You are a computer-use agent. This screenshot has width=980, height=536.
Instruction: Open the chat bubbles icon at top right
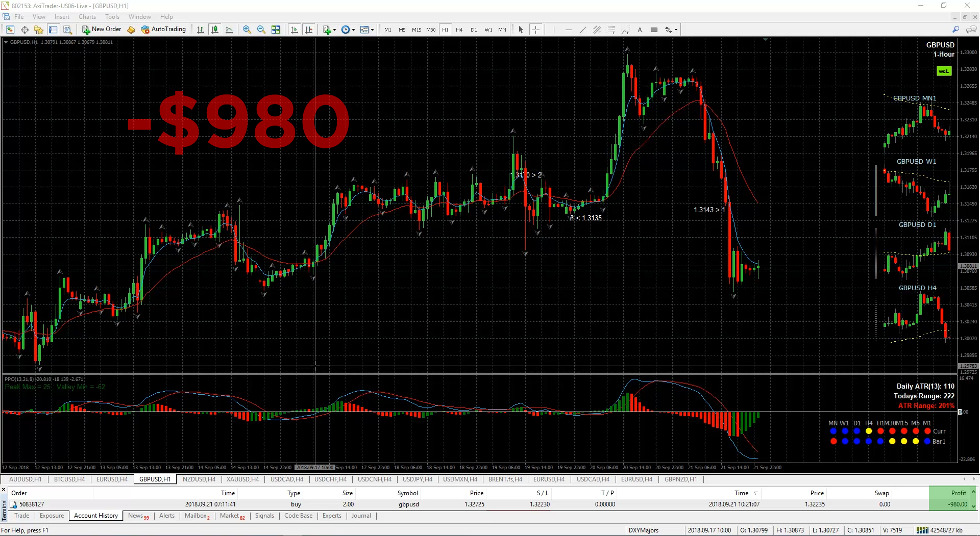point(971,30)
